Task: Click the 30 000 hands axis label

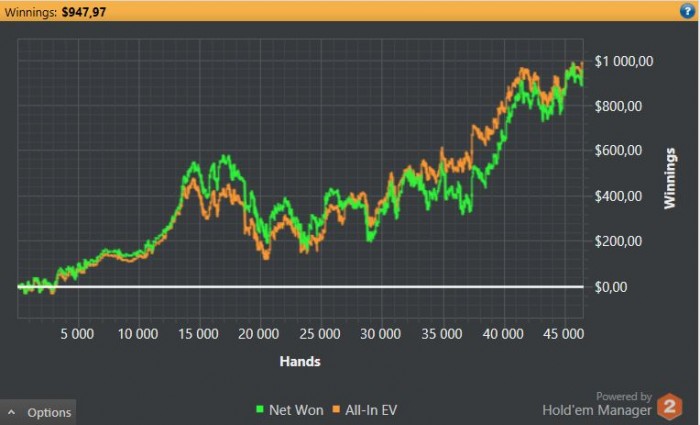Action: click(381, 334)
